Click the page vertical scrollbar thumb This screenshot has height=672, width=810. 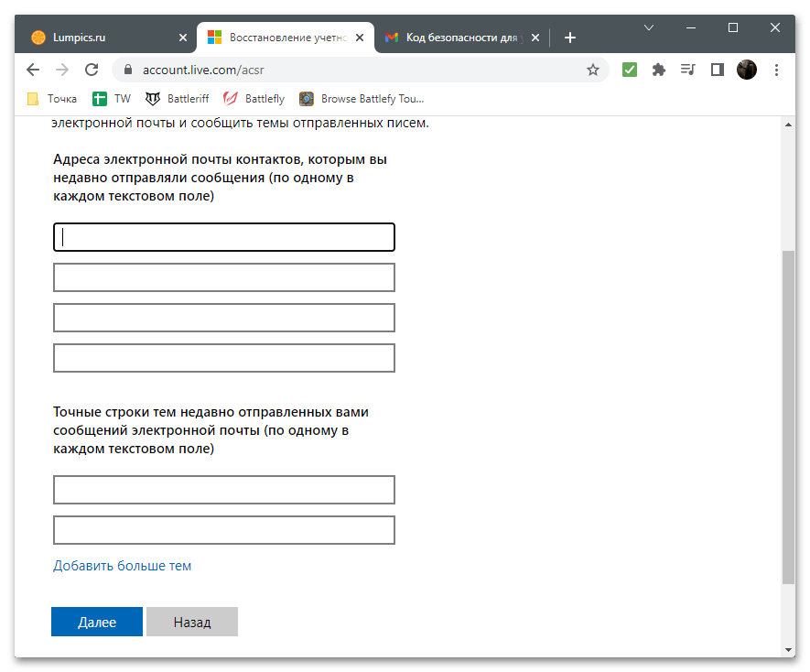click(788, 417)
